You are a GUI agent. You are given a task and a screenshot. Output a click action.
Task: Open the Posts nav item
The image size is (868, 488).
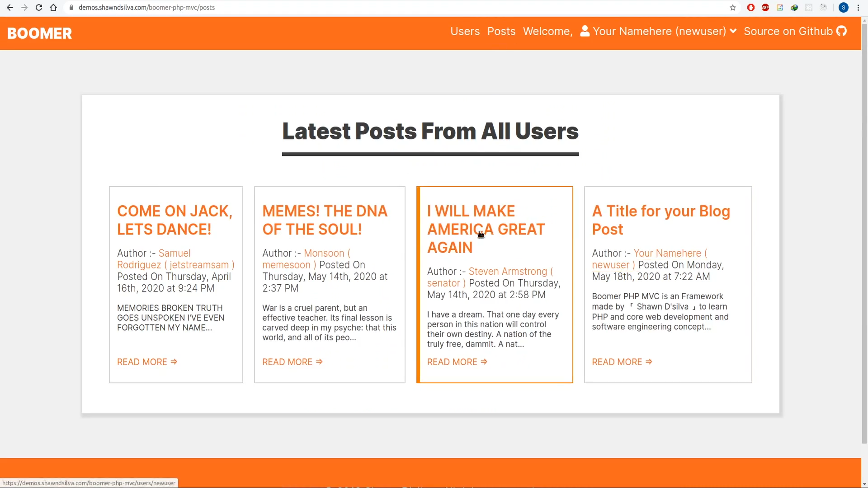(501, 31)
